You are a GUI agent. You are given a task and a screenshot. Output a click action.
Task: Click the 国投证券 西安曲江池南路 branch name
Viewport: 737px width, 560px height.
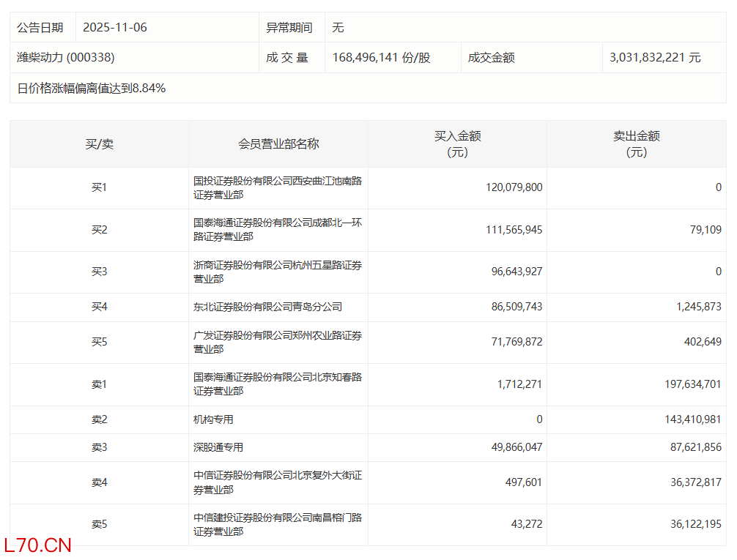[x=277, y=188]
